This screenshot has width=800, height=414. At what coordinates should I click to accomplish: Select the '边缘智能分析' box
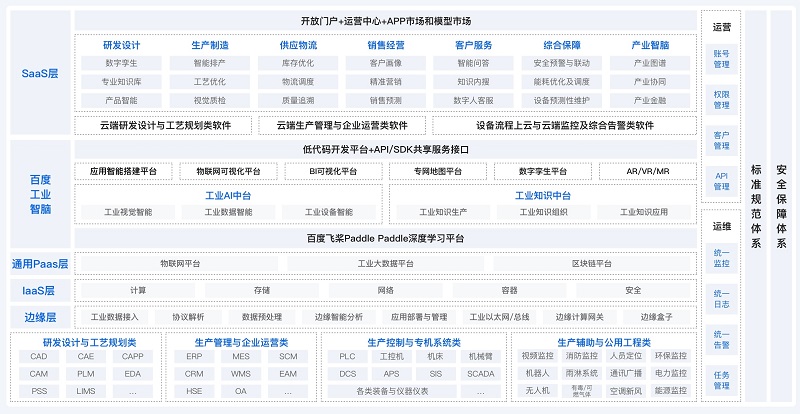click(339, 317)
